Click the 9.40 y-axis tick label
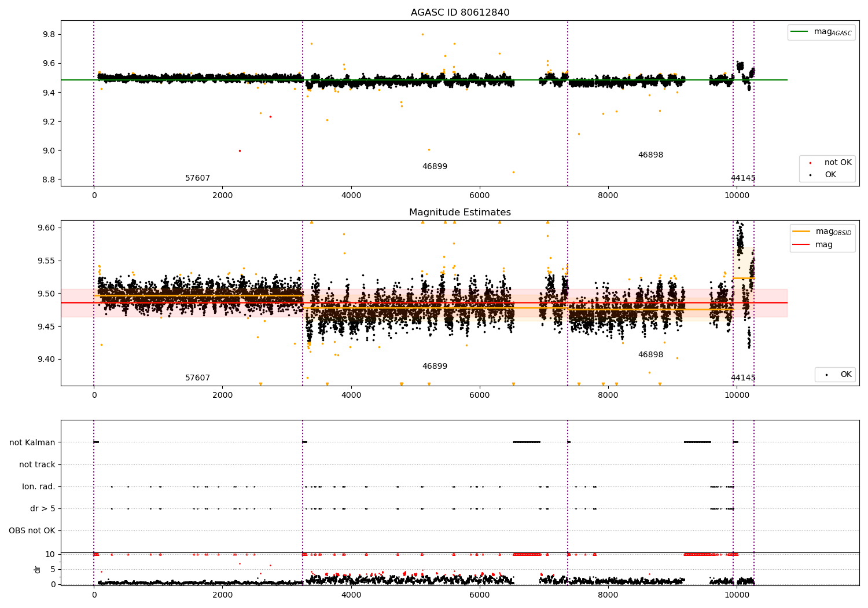 46,360
